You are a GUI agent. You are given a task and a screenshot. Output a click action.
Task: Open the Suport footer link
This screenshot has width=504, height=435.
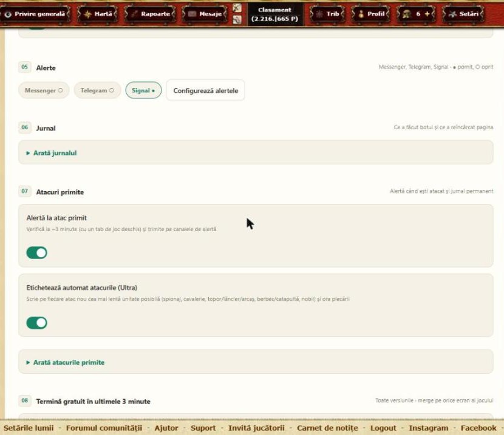(x=203, y=428)
